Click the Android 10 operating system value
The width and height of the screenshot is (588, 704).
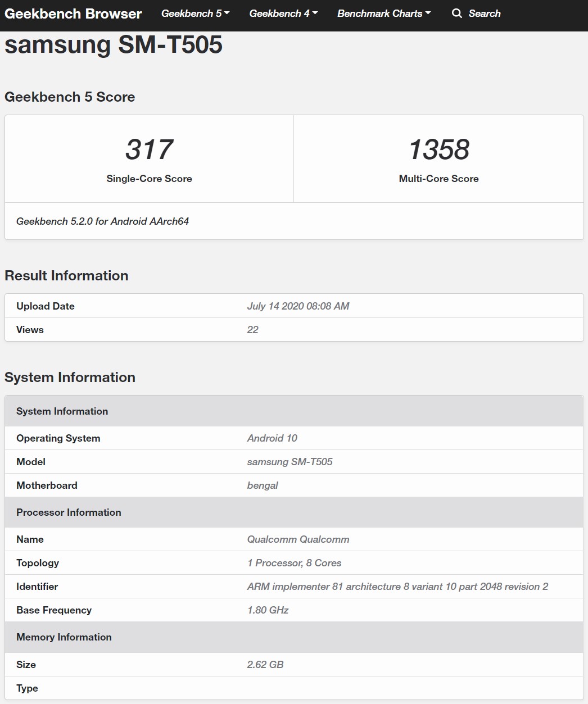pyautogui.click(x=272, y=438)
